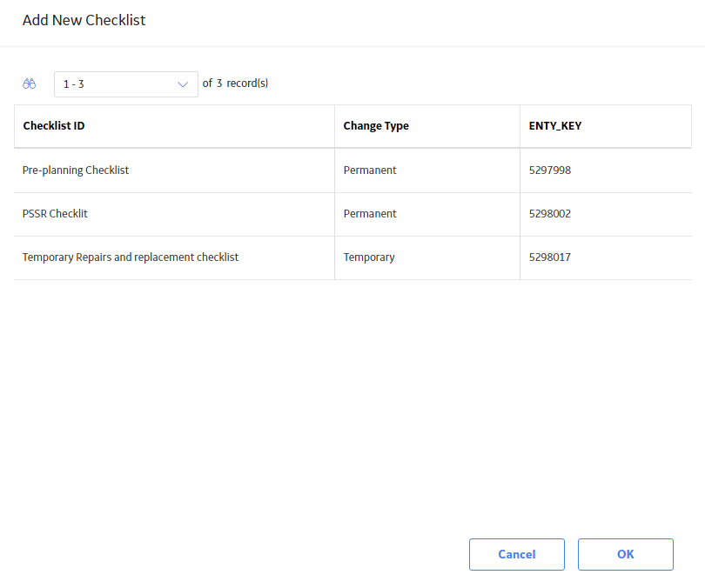Click the Cancel button
This screenshot has height=588, width=705.
click(517, 554)
